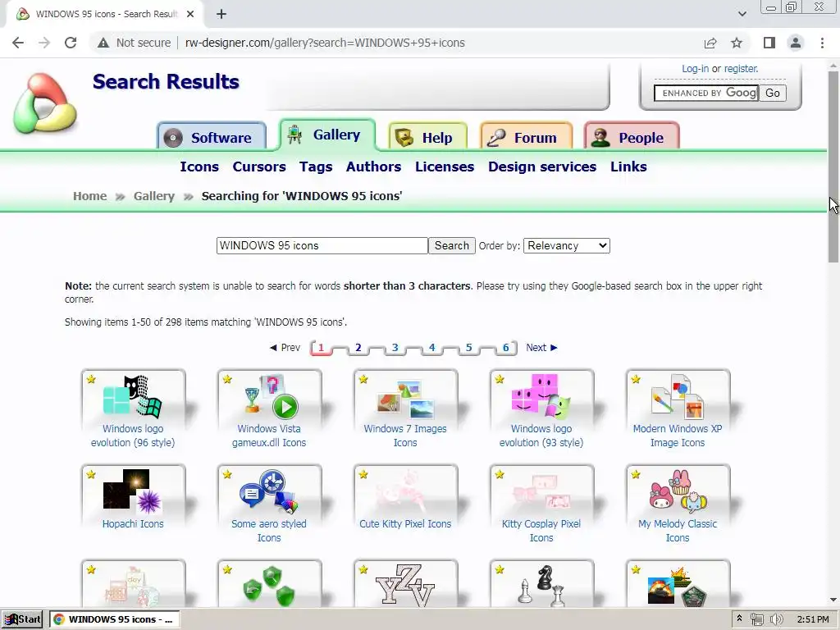Open Some aero styled Icons set
The width and height of the screenshot is (840, 630).
(269, 504)
